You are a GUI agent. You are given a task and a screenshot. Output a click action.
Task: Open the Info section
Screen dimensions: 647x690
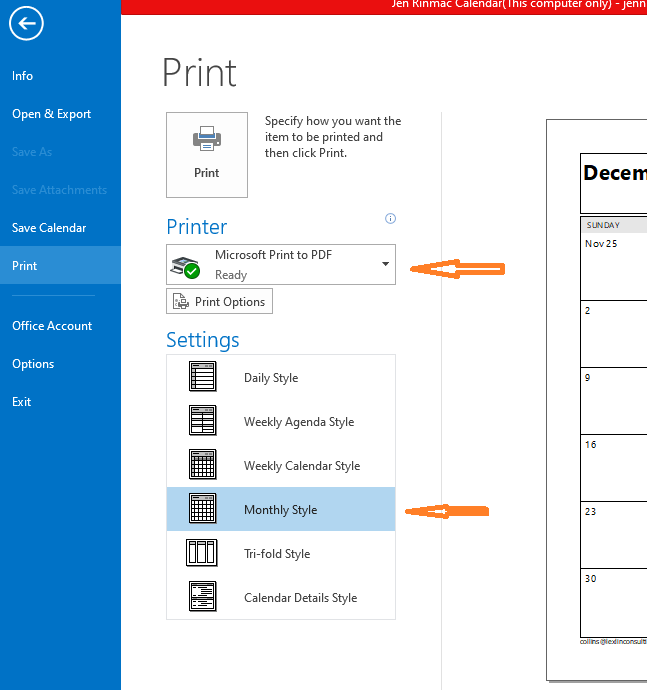22,76
